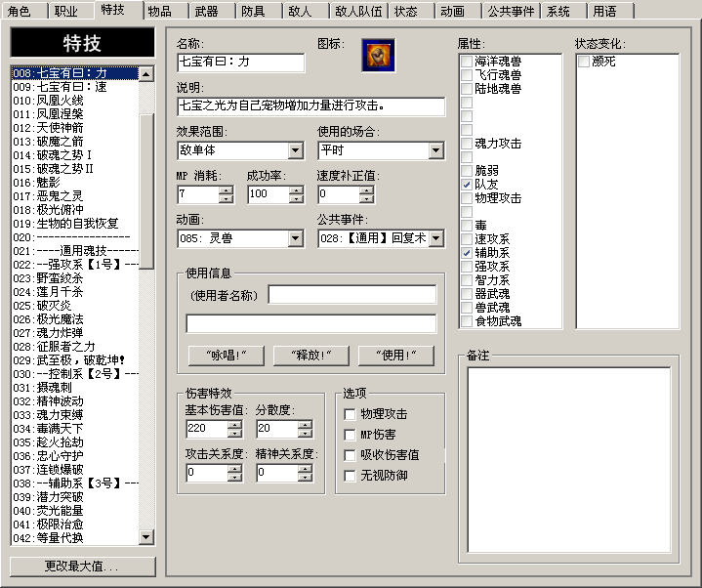This screenshot has height=588, width=702.
Task: Switch to the 系统 tab
Action: point(563,11)
